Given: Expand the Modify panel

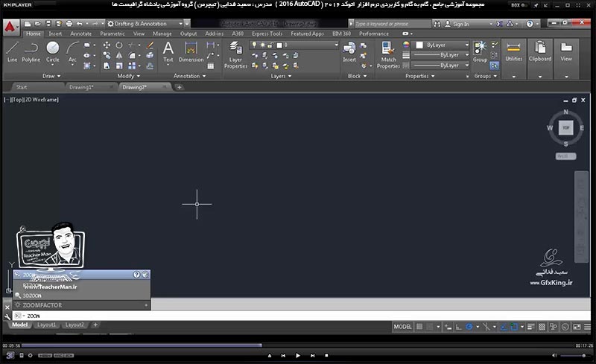Looking at the screenshot, I should tap(128, 76).
